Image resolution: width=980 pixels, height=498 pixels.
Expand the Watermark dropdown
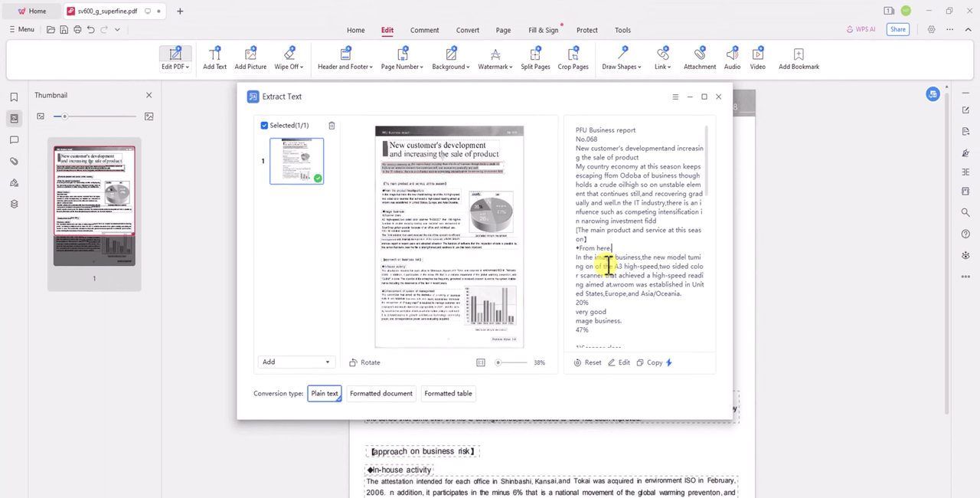pos(495,57)
